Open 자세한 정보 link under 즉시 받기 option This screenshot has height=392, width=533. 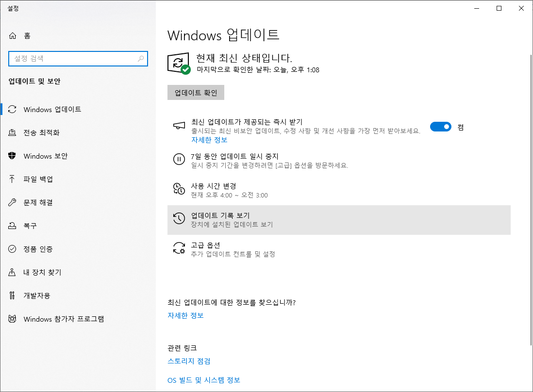click(x=209, y=140)
